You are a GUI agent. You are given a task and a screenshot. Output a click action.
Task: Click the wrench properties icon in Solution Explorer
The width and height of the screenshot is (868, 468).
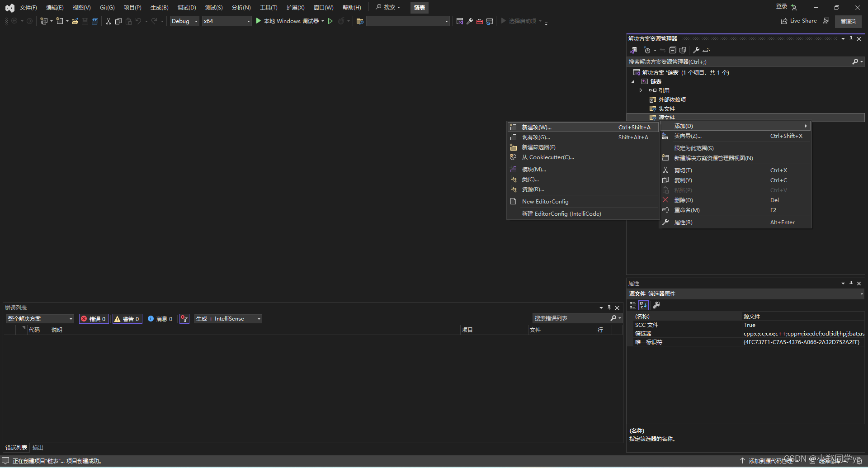[x=696, y=50]
